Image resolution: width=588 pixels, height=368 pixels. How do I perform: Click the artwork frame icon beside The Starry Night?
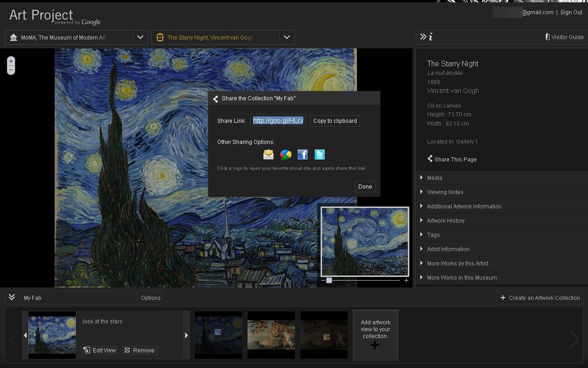click(160, 37)
